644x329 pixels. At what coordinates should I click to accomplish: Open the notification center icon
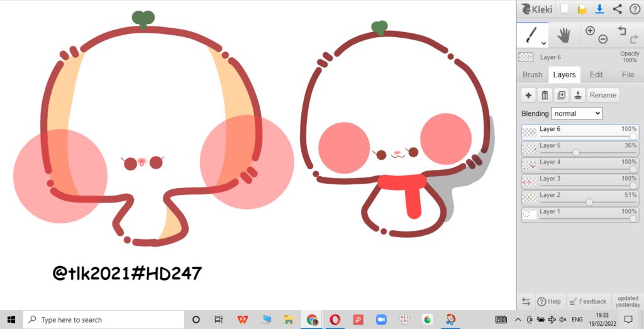628,320
